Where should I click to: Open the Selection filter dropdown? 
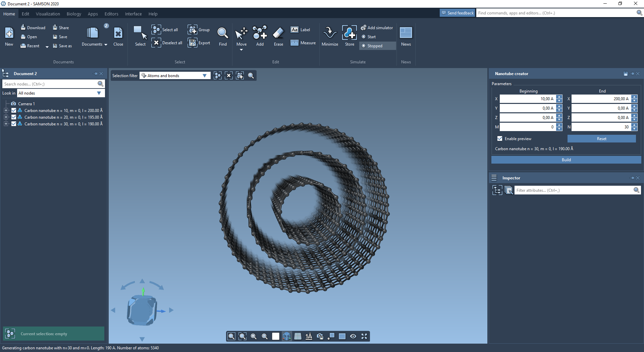coord(175,76)
